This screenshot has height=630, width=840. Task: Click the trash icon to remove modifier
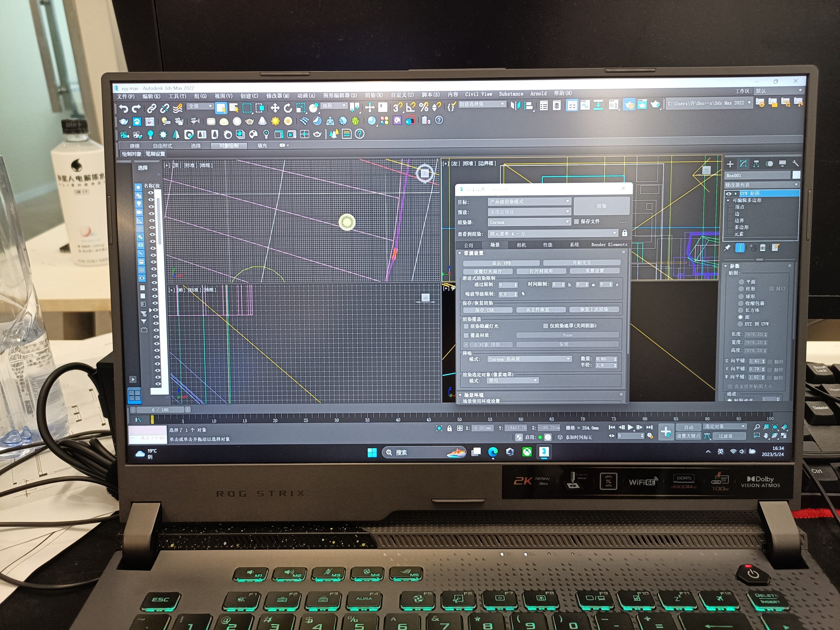click(763, 248)
